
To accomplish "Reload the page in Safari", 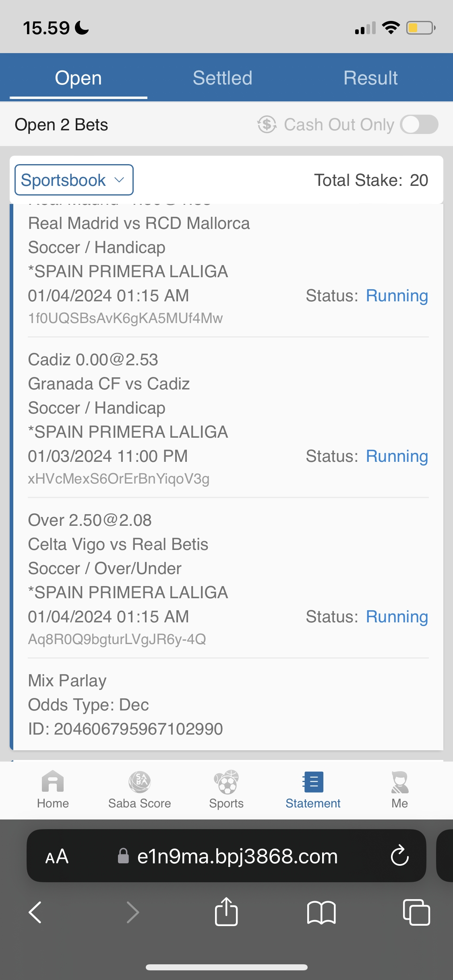I will 399,856.
